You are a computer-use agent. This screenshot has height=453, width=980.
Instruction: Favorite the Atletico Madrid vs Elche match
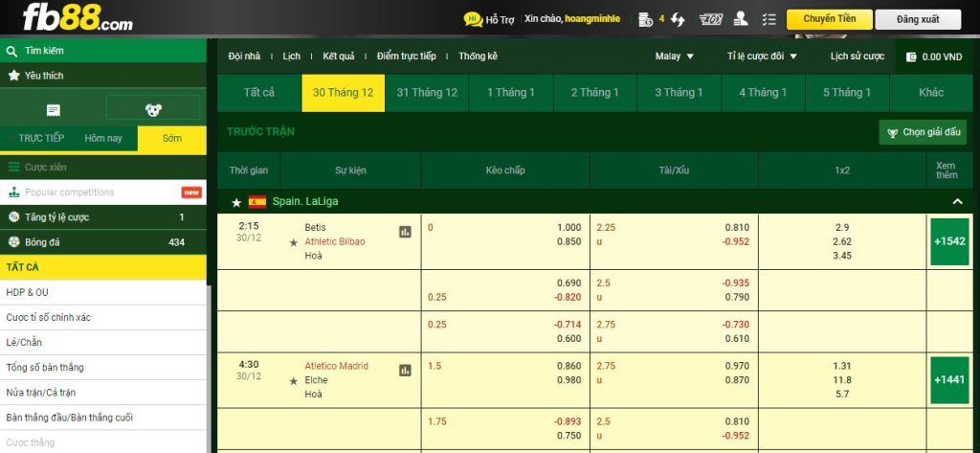[x=293, y=380]
